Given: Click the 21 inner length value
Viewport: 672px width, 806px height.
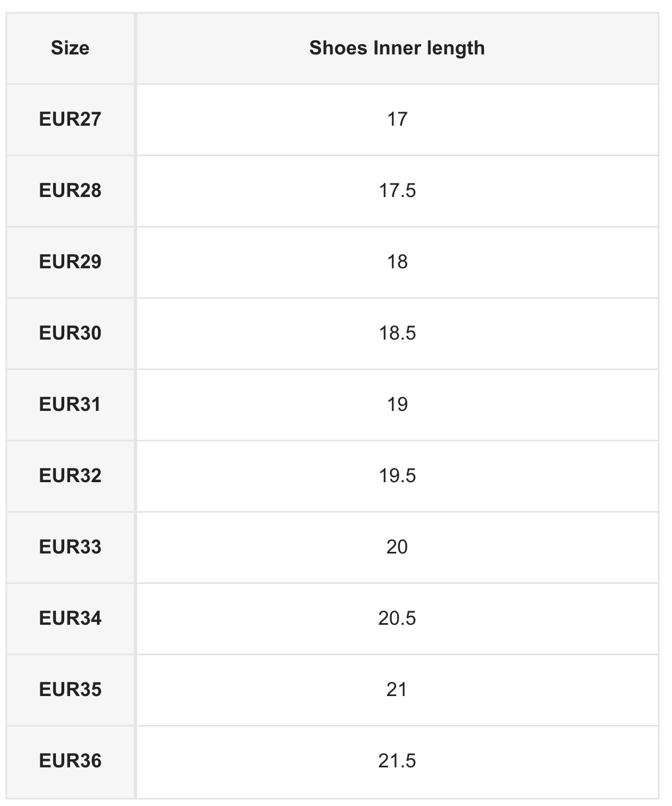Looking at the screenshot, I should point(397,690).
